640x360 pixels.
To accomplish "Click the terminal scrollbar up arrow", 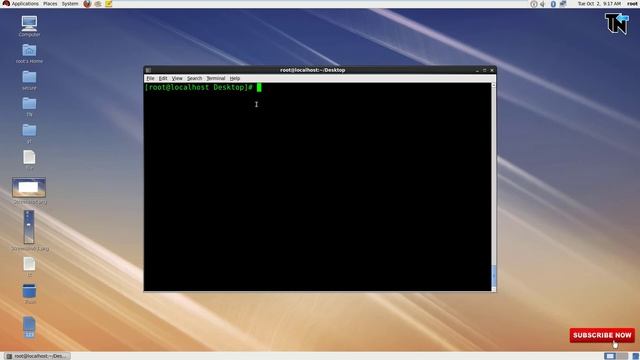I will [493, 85].
